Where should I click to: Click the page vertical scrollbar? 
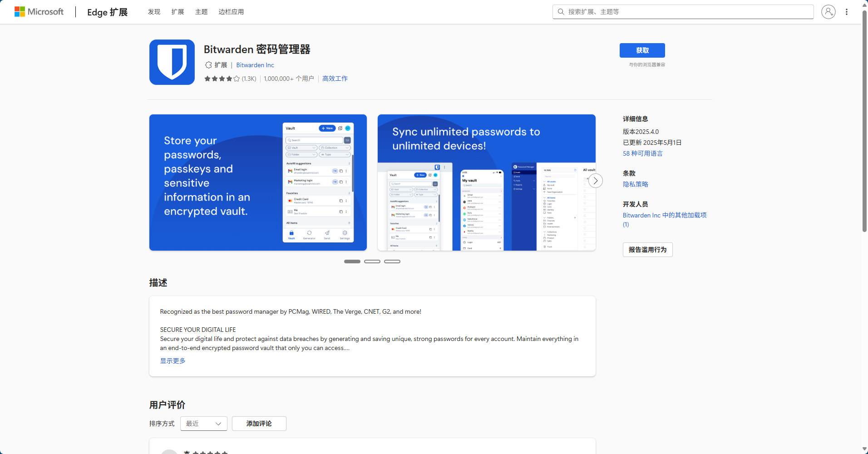point(864,120)
